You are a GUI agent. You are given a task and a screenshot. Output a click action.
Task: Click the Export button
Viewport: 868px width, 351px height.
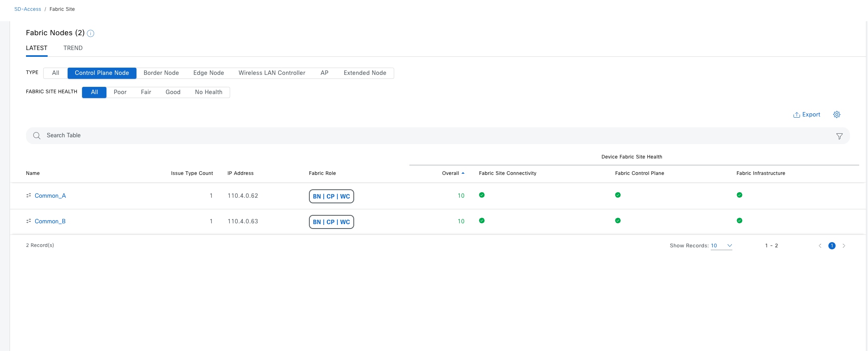click(x=806, y=114)
